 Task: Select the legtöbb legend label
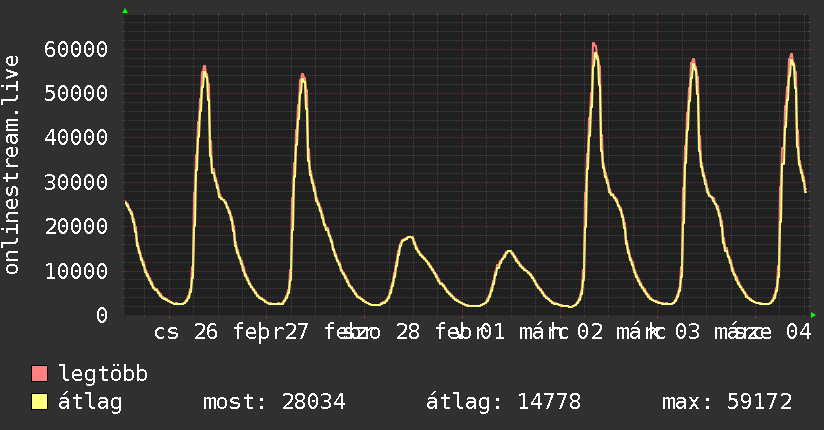[x=103, y=374]
